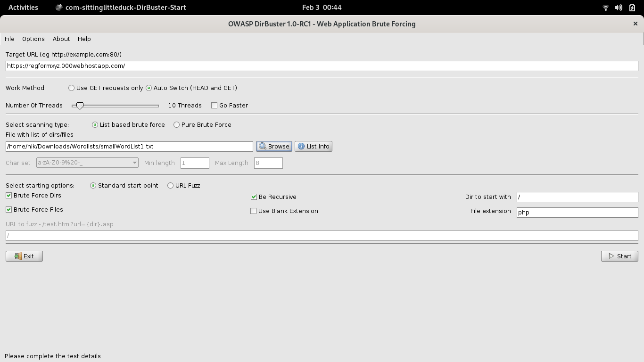Click the Target URL input field
This screenshot has width=644, height=362.
pyautogui.click(x=322, y=66)
